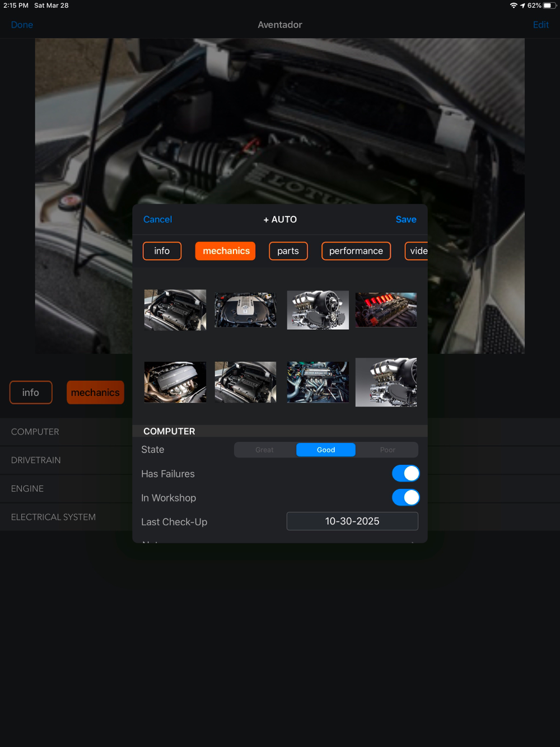Tap Edit in the top navigation bar
Screen dimensions: 560x747
coord(540,25)
